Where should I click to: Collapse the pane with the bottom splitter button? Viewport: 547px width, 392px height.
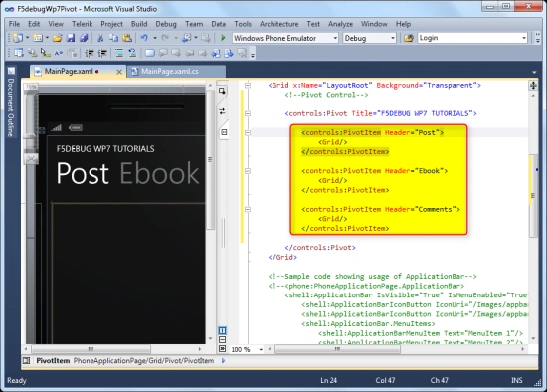tap(222, 348)
